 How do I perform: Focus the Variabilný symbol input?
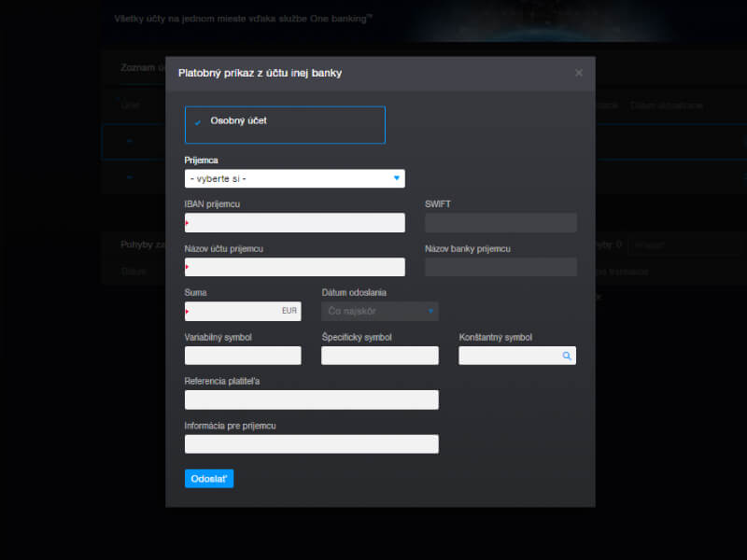click(243, 356)
